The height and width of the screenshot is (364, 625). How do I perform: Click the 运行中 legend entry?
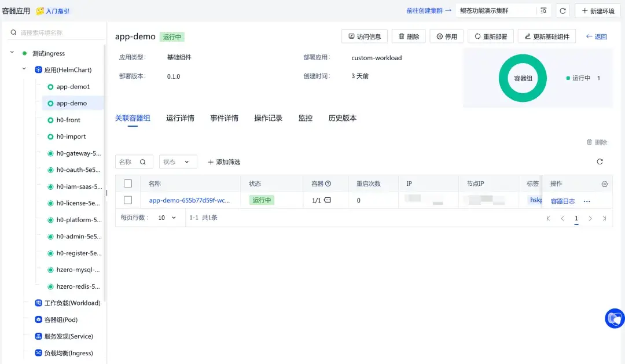(x=583, y=78)
